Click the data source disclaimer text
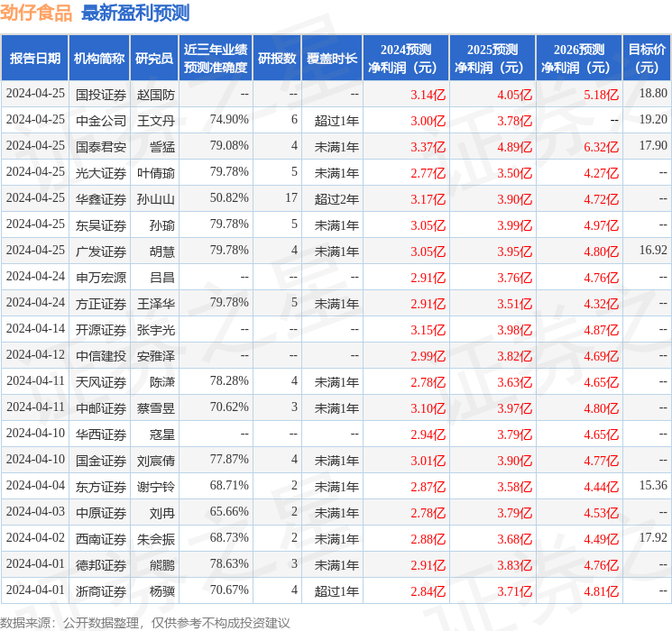672x631 pixels. (145, 623)
